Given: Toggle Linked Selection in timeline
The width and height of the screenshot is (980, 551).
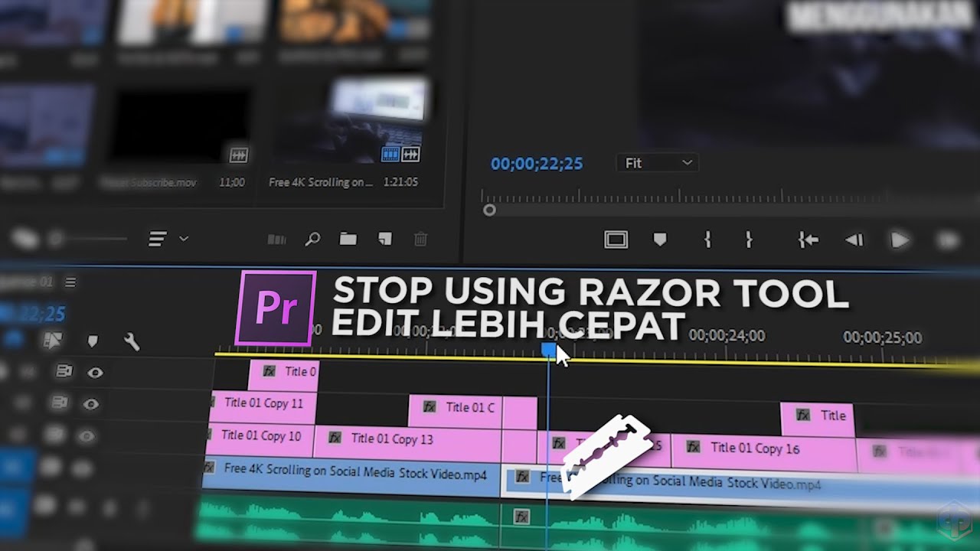Looking at the screenshot, I should click(53, 341).
